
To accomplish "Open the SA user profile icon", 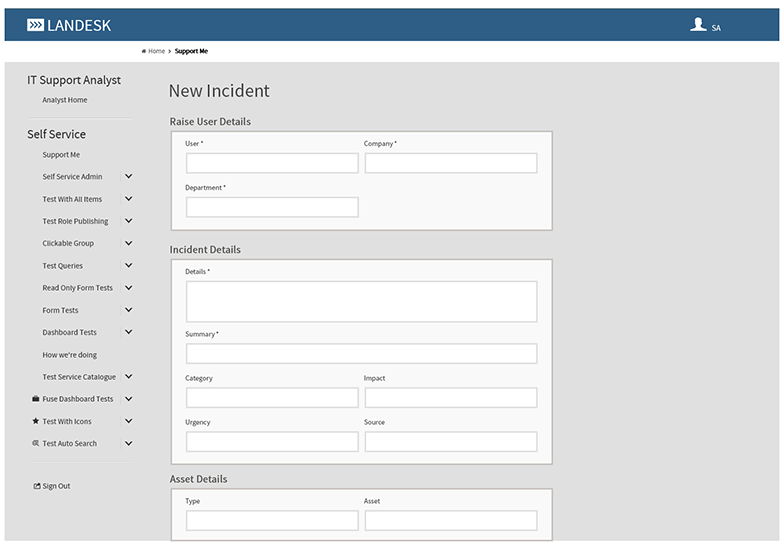I will [x=698, y=25].
